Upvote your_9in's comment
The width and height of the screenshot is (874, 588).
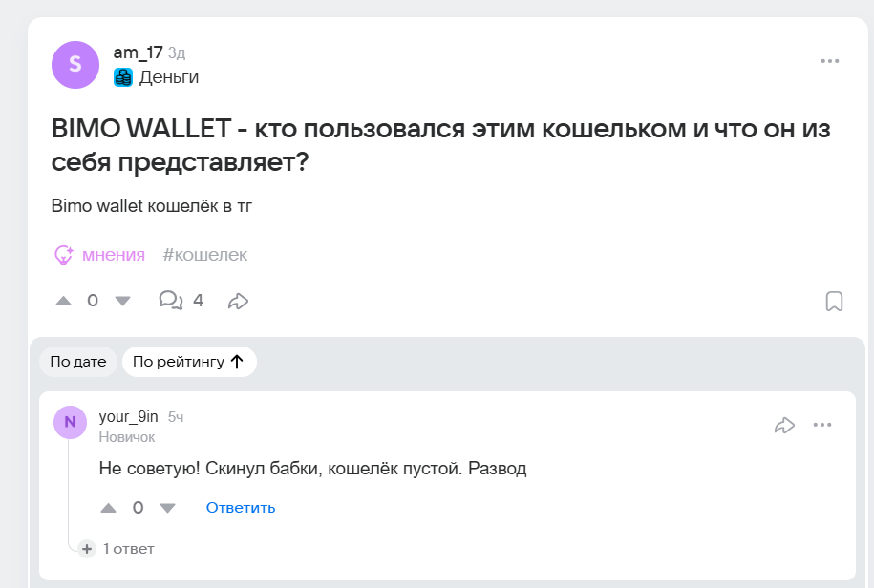[x=108, y=508]
